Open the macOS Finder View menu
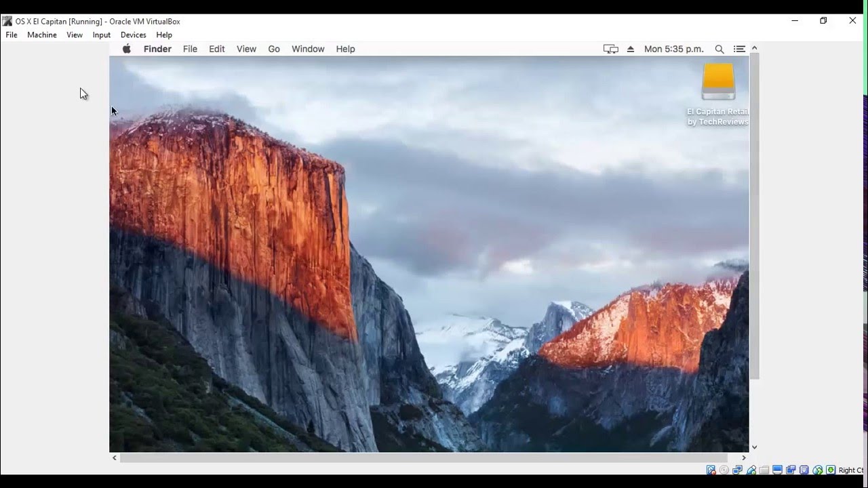Image resolution: width=868 pixels, height=488 pixels. pos(246,49)
